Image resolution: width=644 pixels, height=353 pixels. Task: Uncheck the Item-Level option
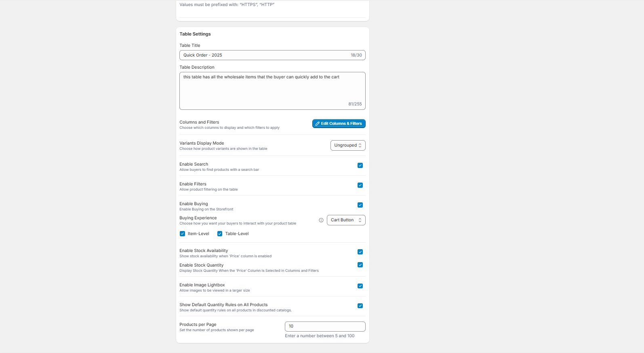click(x=182, y=234)
